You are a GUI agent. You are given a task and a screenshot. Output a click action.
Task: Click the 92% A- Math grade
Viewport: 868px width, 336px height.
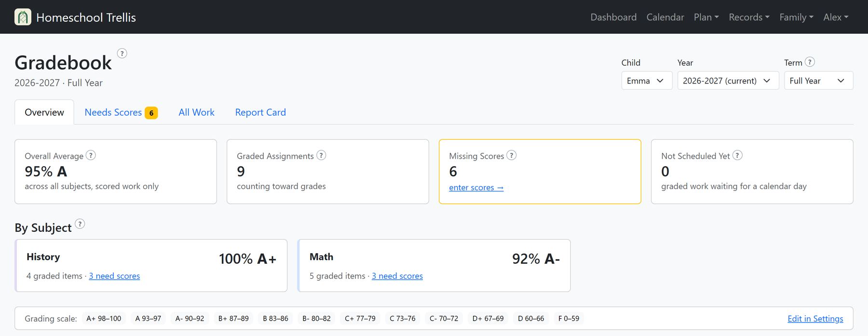[x=536, y=259]
